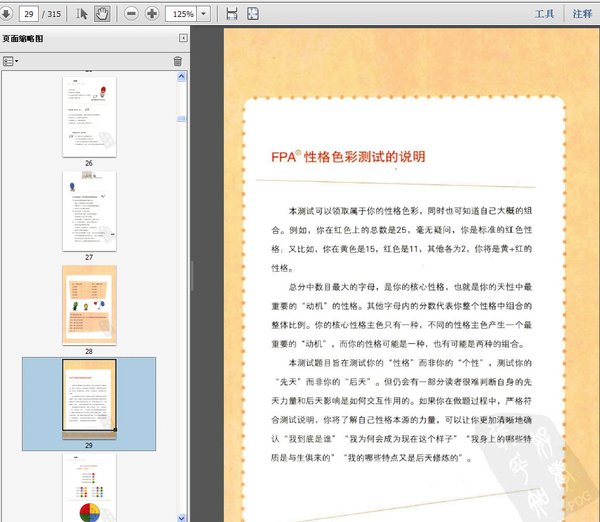
Task: Go to the next page with the down arrow
Action: [7, 14]
